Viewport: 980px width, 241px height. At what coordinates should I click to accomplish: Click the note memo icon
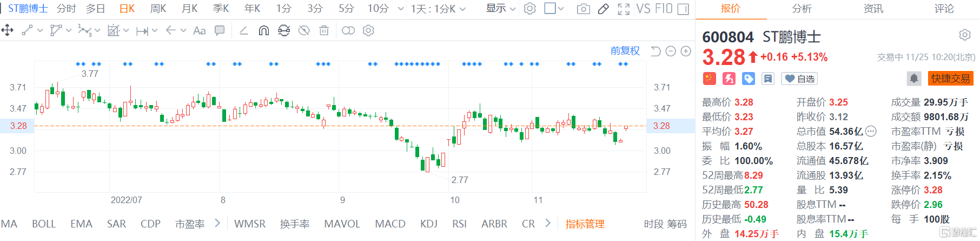pos(767,79)
